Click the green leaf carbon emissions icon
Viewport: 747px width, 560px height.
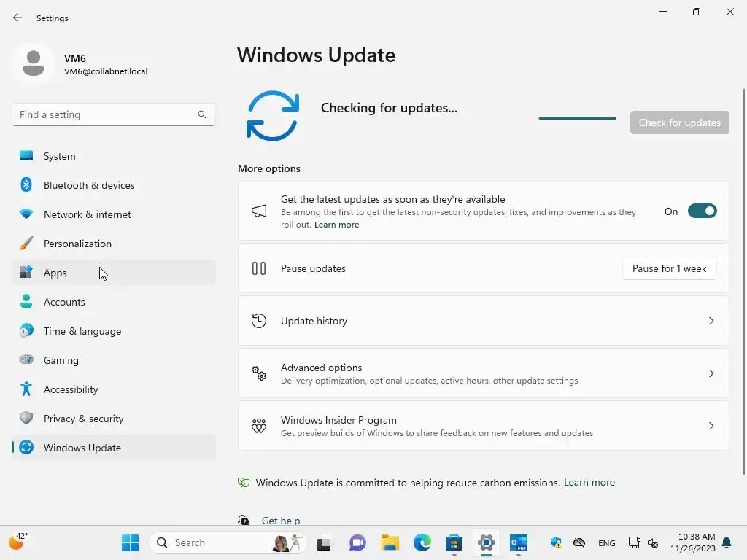point(244,483)
